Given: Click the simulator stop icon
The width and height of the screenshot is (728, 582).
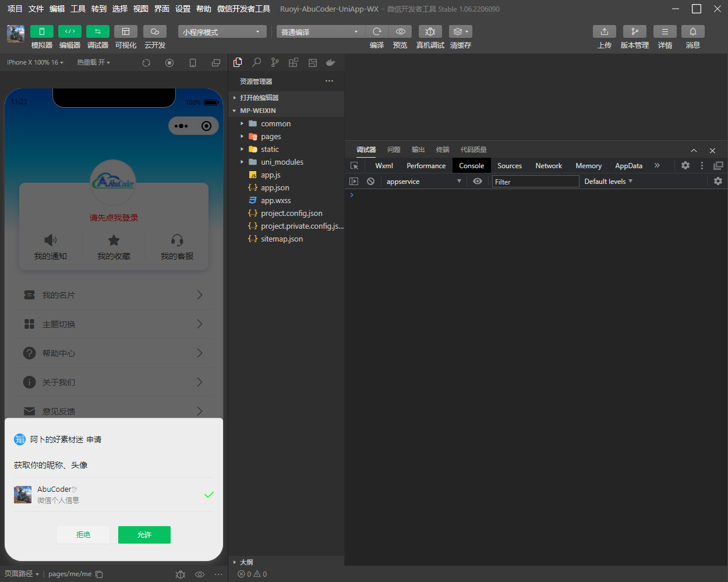Looking at the screenshot, I should click(169, 63).
